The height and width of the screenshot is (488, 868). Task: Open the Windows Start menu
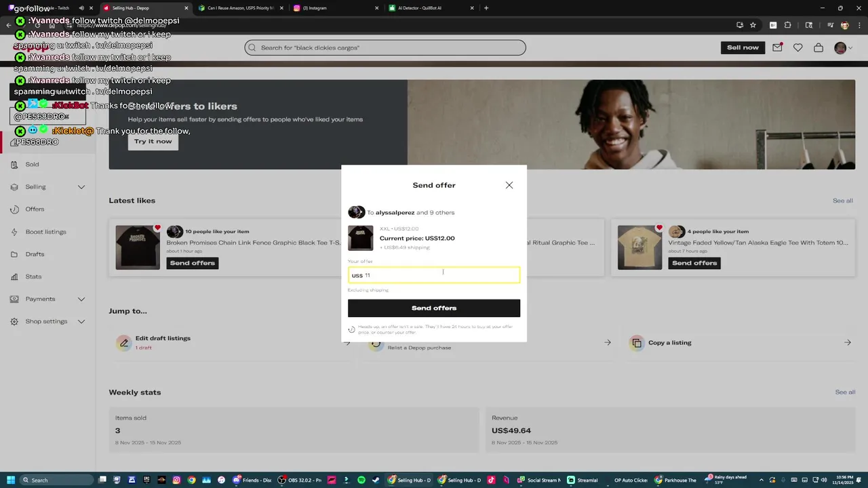pyautogui.click(x=11, y=480)
